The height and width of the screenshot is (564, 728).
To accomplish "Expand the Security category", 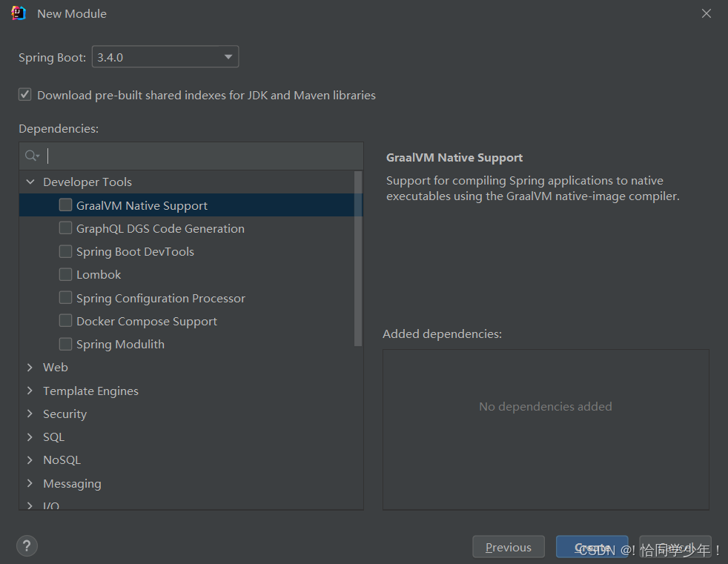I will (30, 414).
